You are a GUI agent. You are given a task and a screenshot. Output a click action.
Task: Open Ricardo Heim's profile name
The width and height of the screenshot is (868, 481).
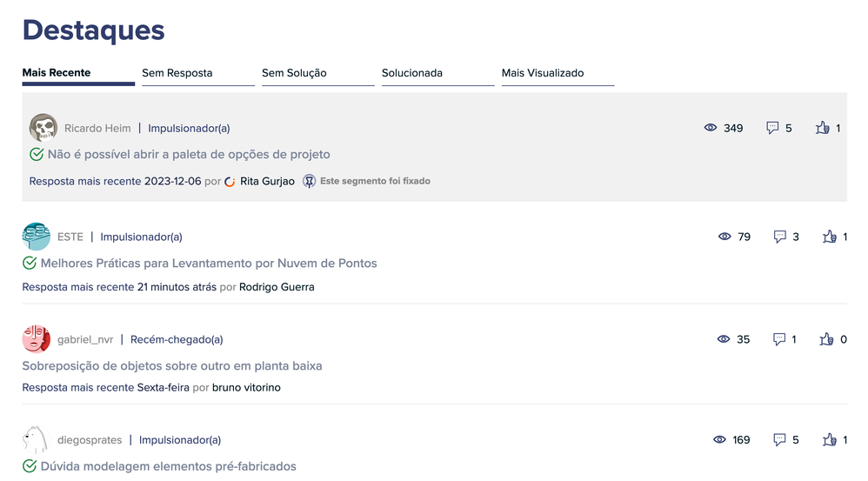(97, 129)
